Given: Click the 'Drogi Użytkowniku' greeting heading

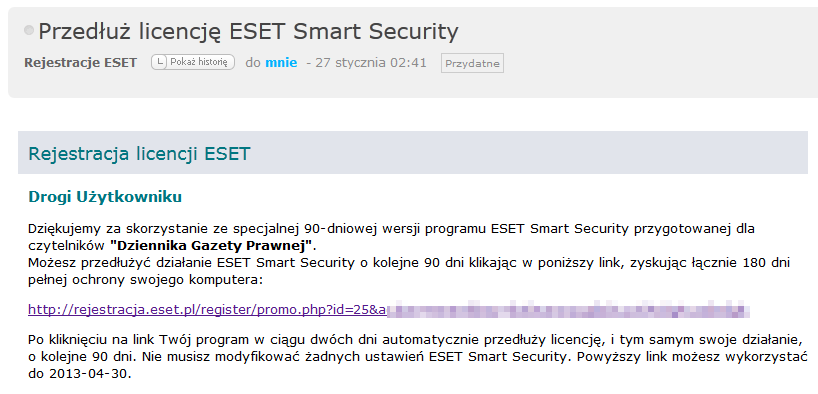Looking at the screenshot, I should [x=105, y=197].
